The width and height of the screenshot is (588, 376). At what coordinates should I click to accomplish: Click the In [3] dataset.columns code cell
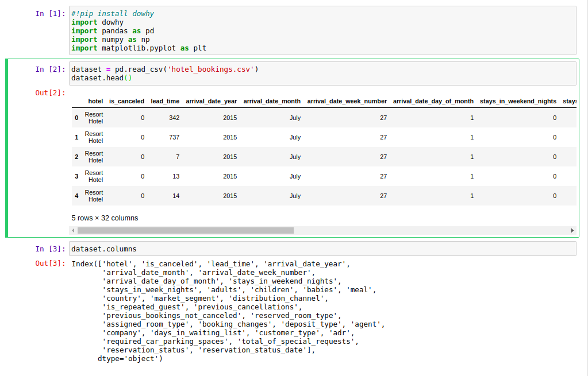322,249
